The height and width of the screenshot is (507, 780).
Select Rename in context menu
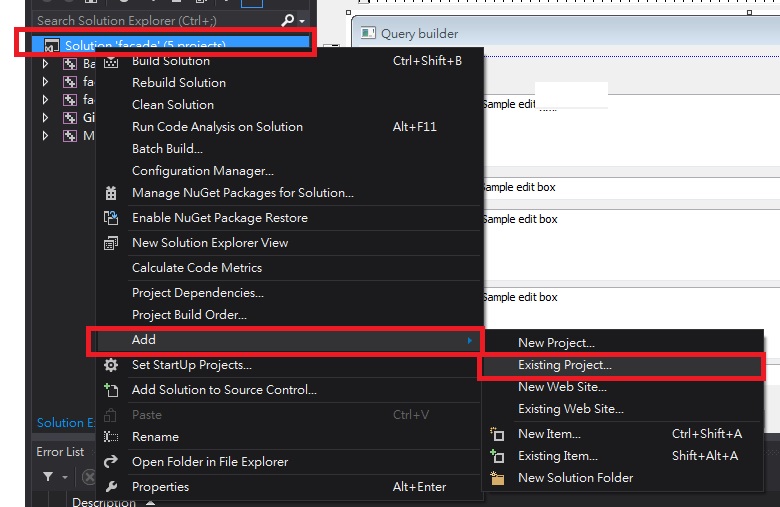(290, 436)
